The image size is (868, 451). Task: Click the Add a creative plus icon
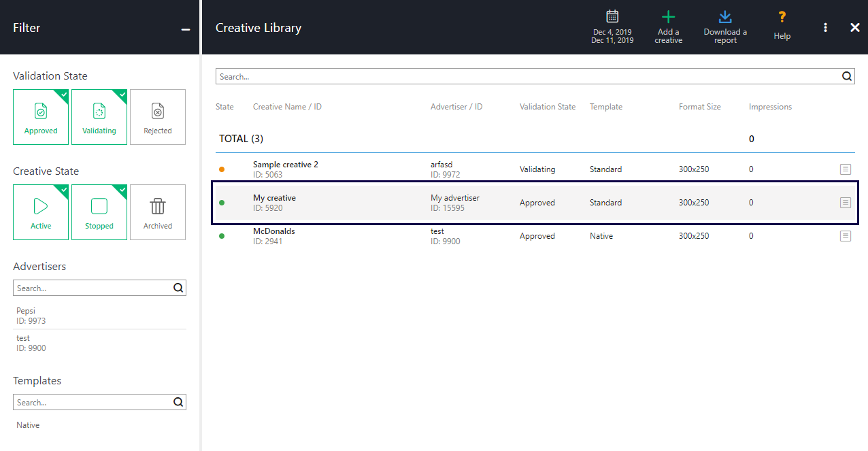(x=668, y=18)
